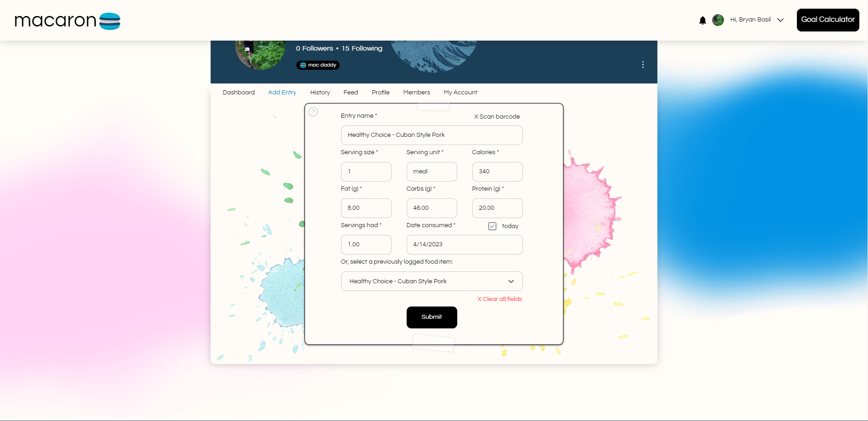Viewport: 868px width, 421px height.
Task: Click the profile photo thumbnail
Action: (260, 55)
